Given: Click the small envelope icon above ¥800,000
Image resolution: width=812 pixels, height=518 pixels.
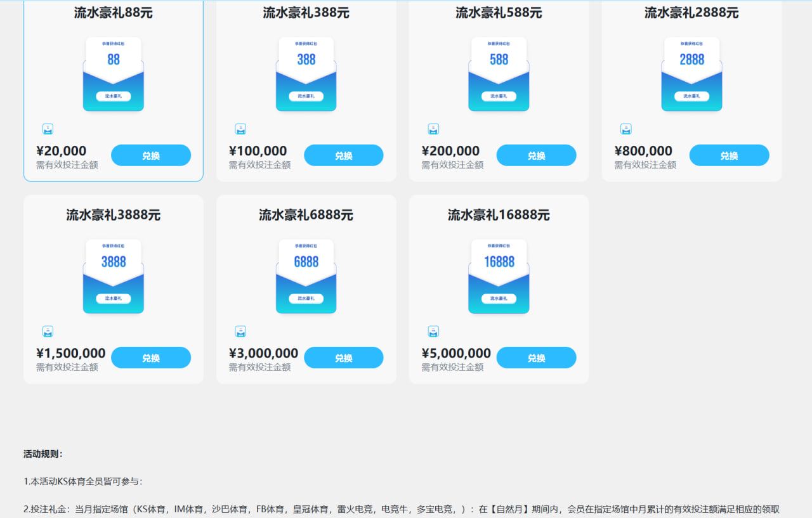Looking at the screenshot, I should tap(626, 129).
